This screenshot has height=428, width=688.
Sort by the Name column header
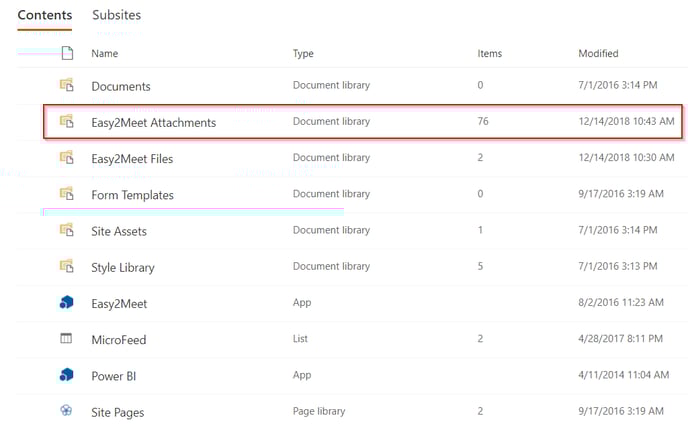coord(104,54)
